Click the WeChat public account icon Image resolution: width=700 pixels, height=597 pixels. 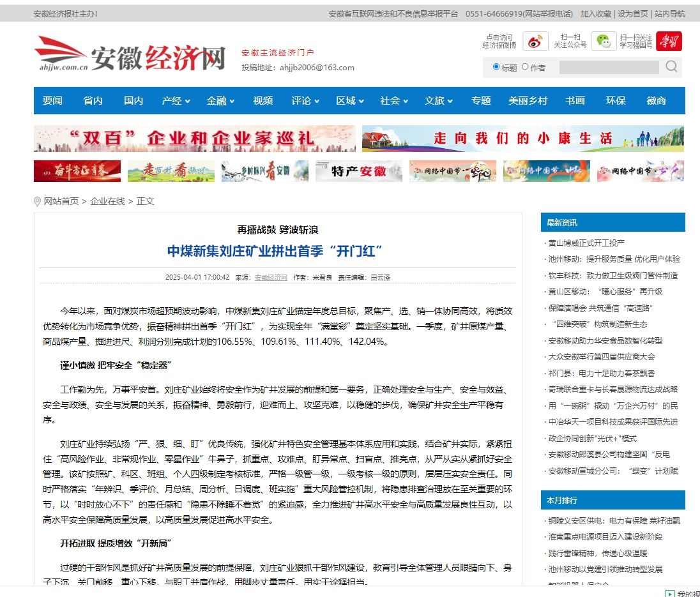tap(604, 41)
